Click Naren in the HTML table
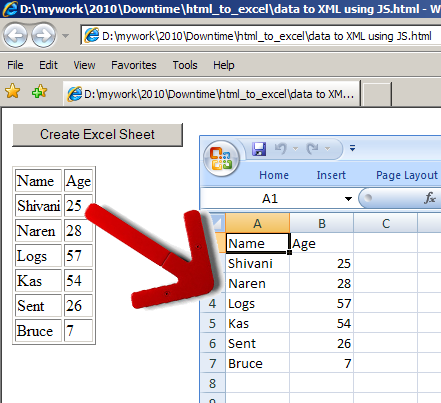 [x=38, y=231]
